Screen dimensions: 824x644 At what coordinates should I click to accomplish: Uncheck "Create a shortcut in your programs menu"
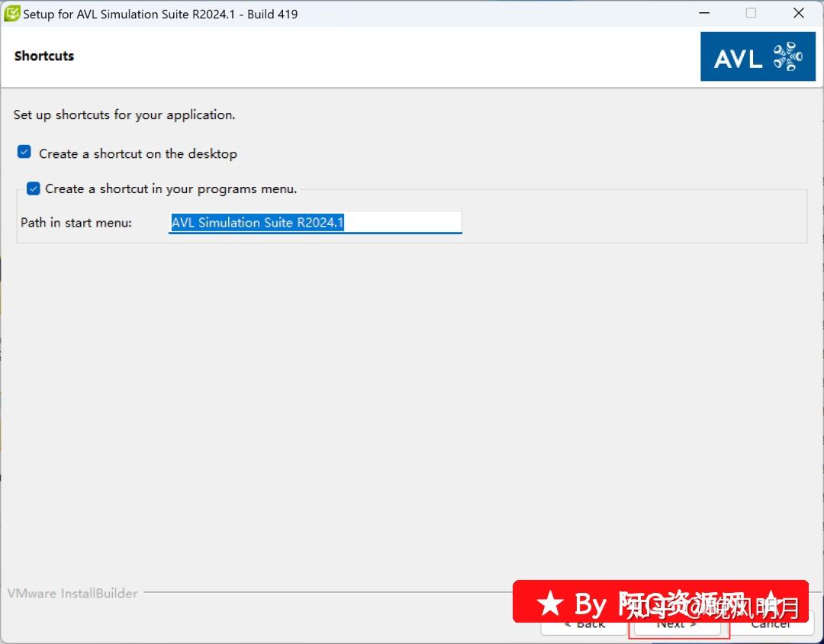click(x=32, y=188)
